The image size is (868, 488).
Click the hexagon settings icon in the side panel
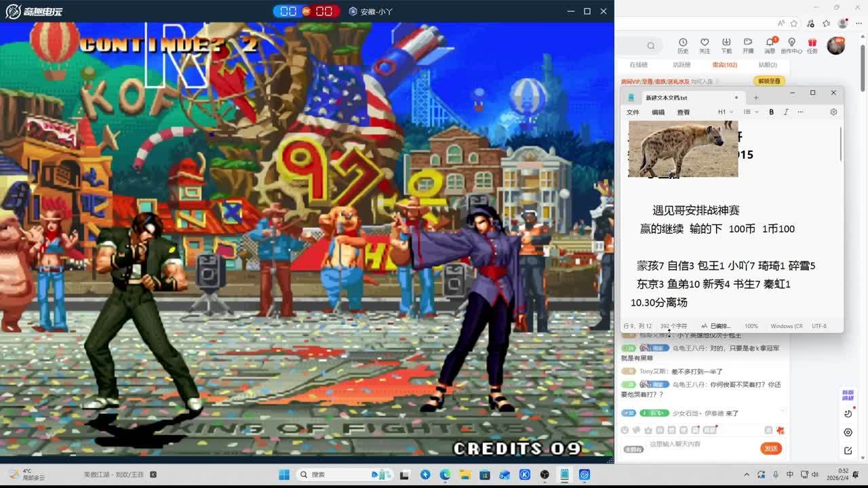[848, 432]
